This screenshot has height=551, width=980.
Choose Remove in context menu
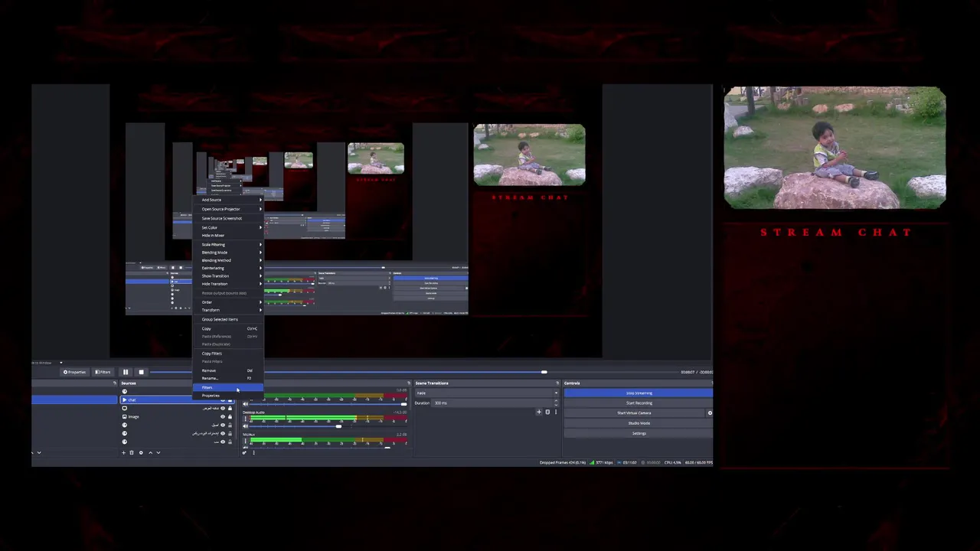point(228,370)
